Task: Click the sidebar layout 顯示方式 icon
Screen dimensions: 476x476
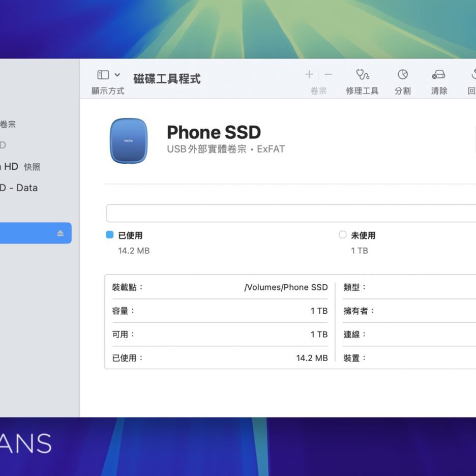Action: (103, 75)
